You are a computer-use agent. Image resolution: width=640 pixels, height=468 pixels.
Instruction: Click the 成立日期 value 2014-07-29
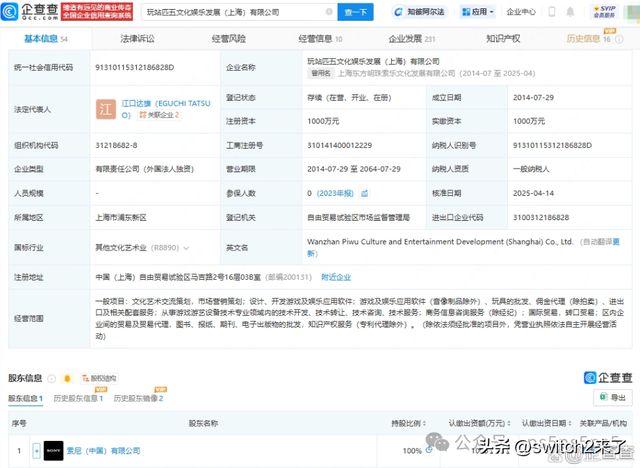[x=533, y=98]
